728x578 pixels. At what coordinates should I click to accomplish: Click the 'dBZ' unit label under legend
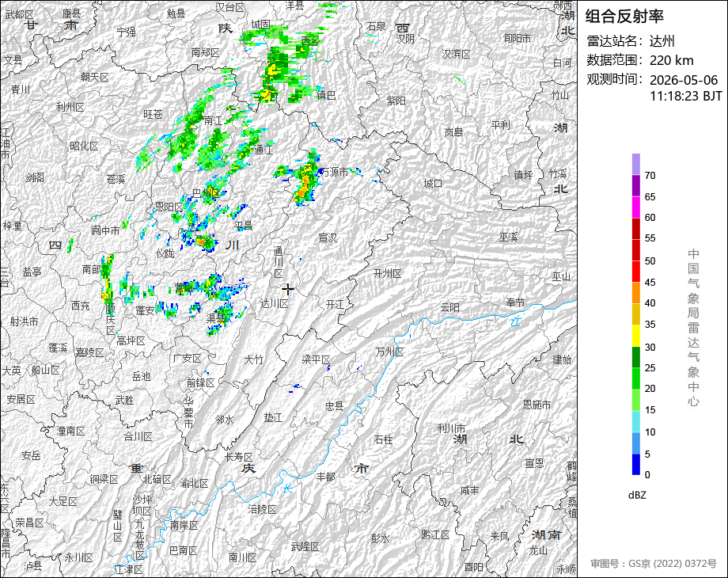click(637, 496)
